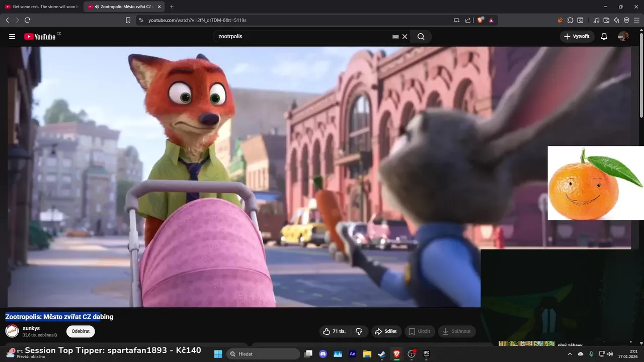This screenshot has height=362, width=644.
Task: Reload the current page
Action: (x=27, y=20)
